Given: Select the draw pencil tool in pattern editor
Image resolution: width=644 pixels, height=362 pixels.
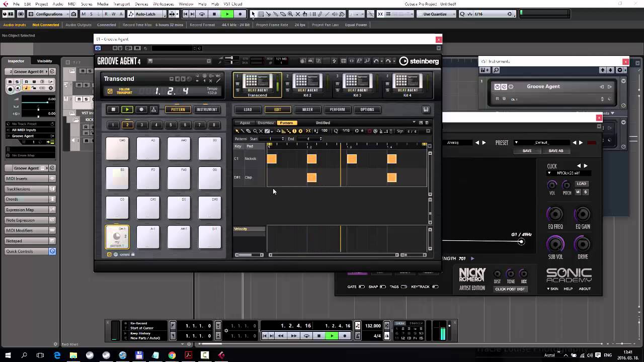Looking at the screenshot, I should 243,131.
